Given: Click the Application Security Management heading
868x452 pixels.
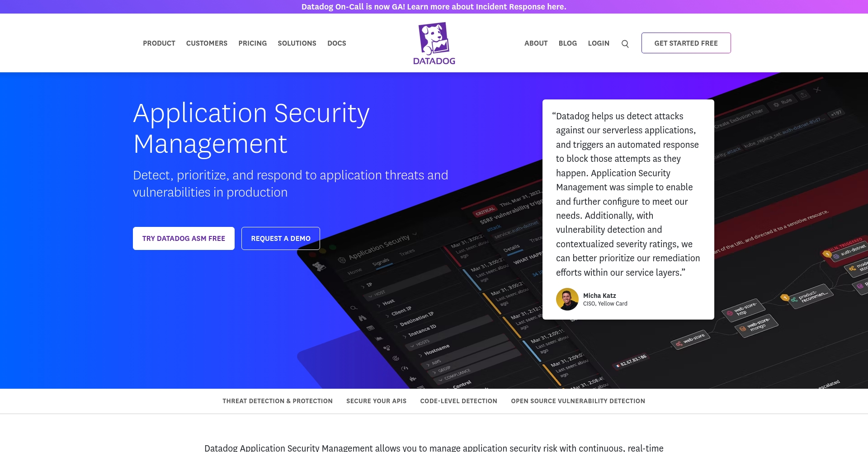Looking at the screenshot, I should pos(251,128).
